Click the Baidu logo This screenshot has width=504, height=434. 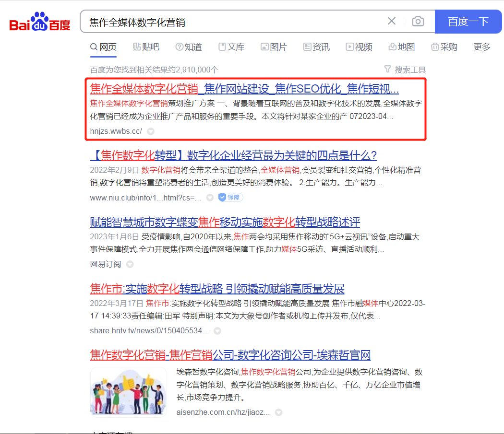(x=40, y=22)
